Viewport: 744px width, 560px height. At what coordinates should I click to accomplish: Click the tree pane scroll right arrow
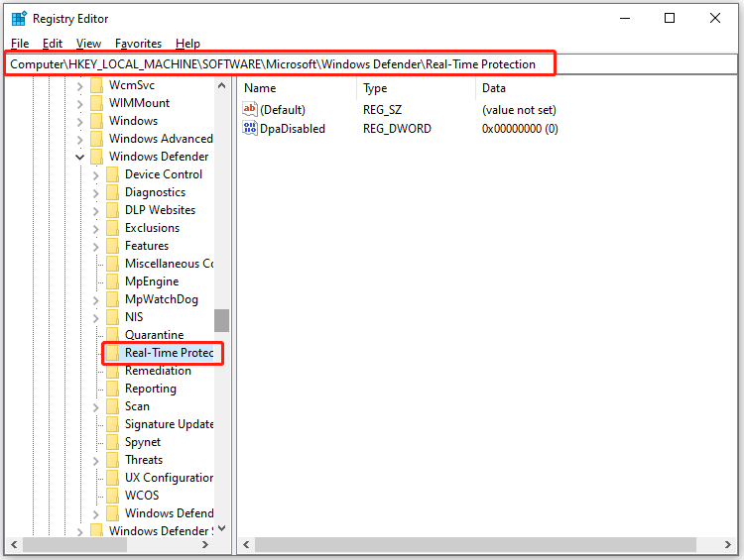pyautogui.click(x=205, y=545)
